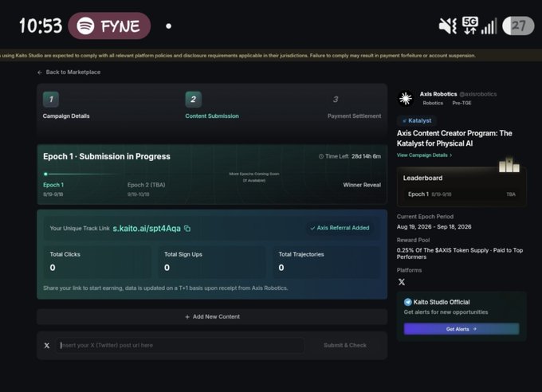Click the Pre-TGE tag
This screenshot has height=392, width=542.
pyautogui.click(x=461, y=103)
